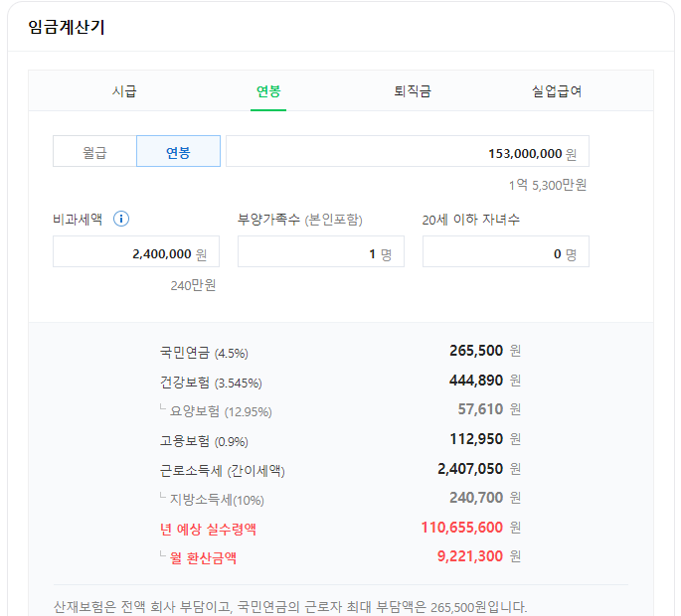Click the 근로소득세 (간이세액) label
The height and width of the screenshot is (616, 681).
tap(222, 471)
